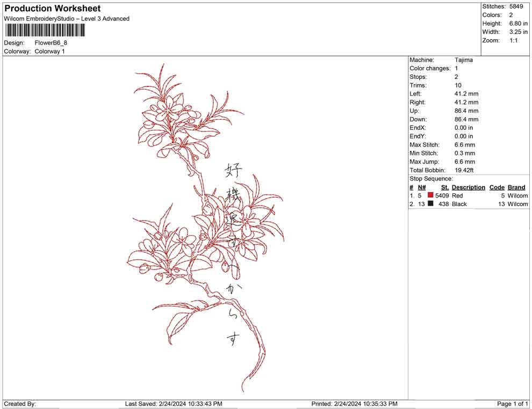The width and height of the screenshot is (532, 409).
Task: Click the N# column header
Action: [422, 187]
